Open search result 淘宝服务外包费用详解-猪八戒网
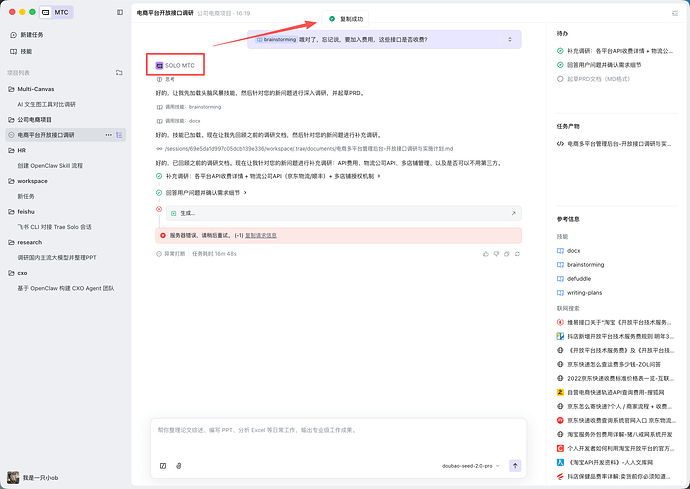Image resolution: width=690 pixels, height=489 pixels. click(x=615, y=434)
